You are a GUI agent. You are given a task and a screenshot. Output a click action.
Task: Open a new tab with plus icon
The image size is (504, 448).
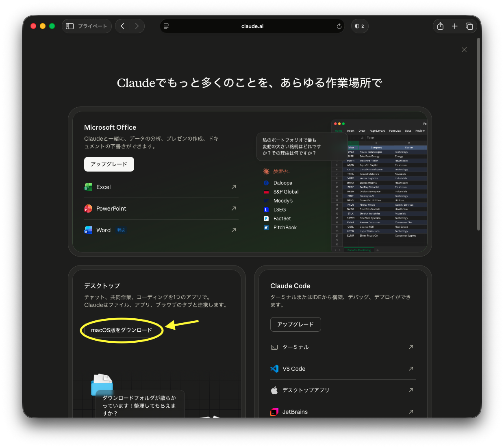[x=455, y=26]
